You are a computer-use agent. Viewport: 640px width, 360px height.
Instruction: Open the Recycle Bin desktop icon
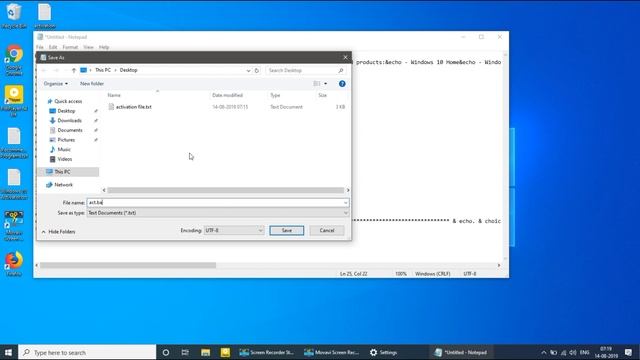coord(14,16)
